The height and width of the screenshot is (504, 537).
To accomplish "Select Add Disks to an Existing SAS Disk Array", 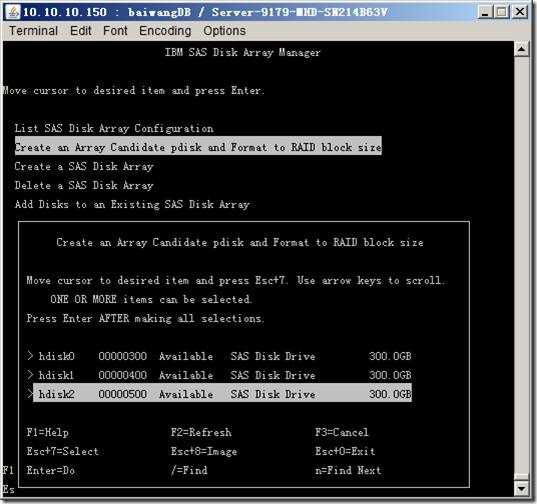I will 132,204.
